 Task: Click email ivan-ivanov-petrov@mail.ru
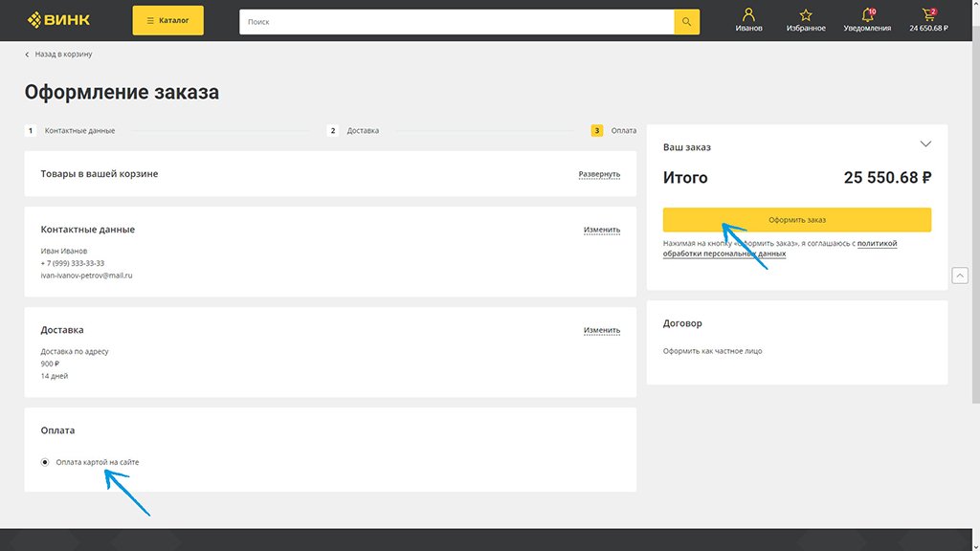click(x=86, y=275)
